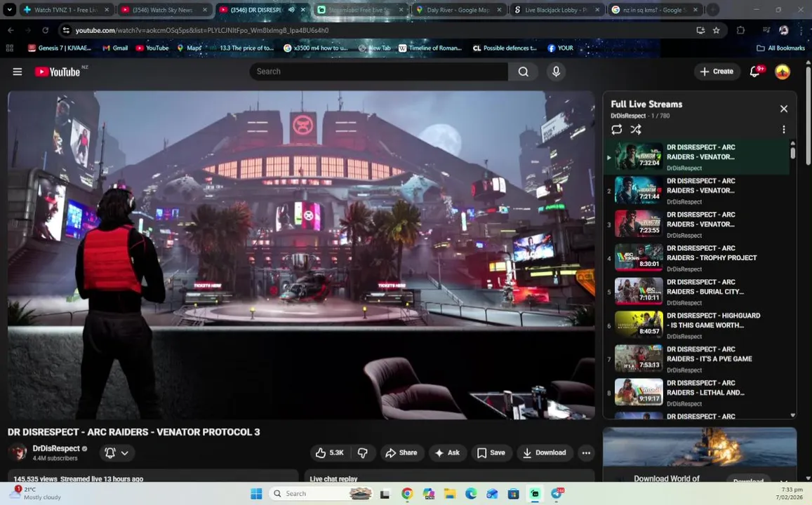Open the account avatar menu

click(x=782, y=72)
